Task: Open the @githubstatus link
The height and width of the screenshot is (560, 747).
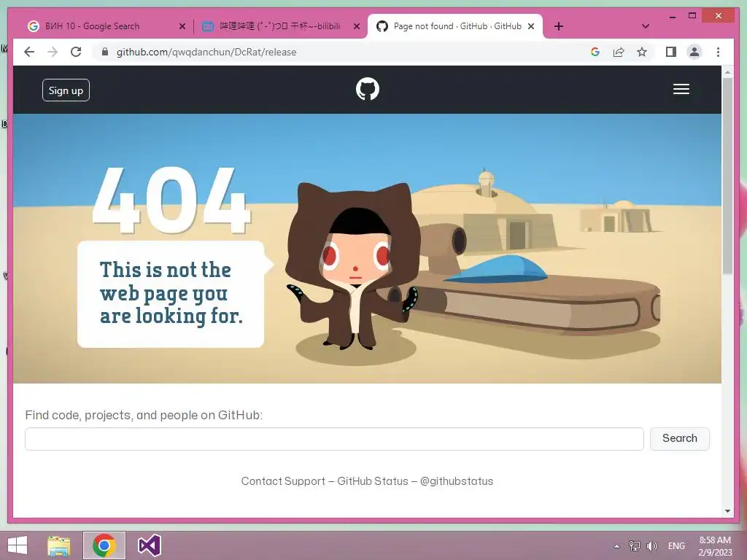Action: tap(457, 481)
